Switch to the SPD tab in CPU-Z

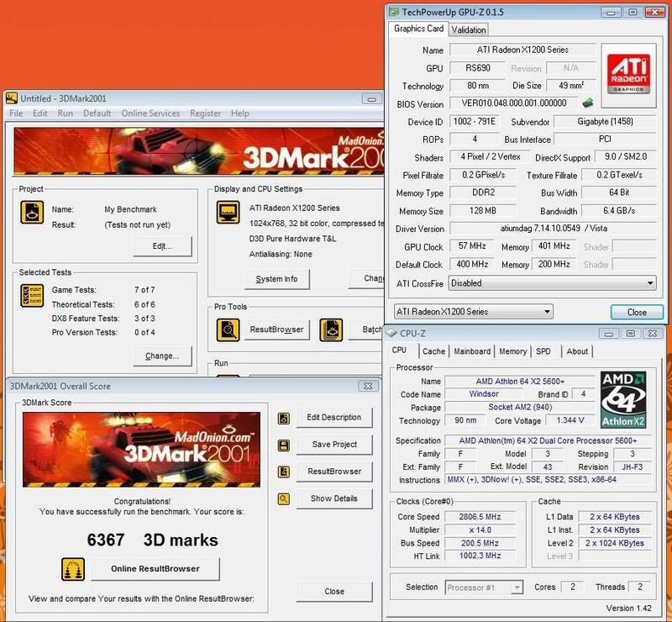coord(543,351)
